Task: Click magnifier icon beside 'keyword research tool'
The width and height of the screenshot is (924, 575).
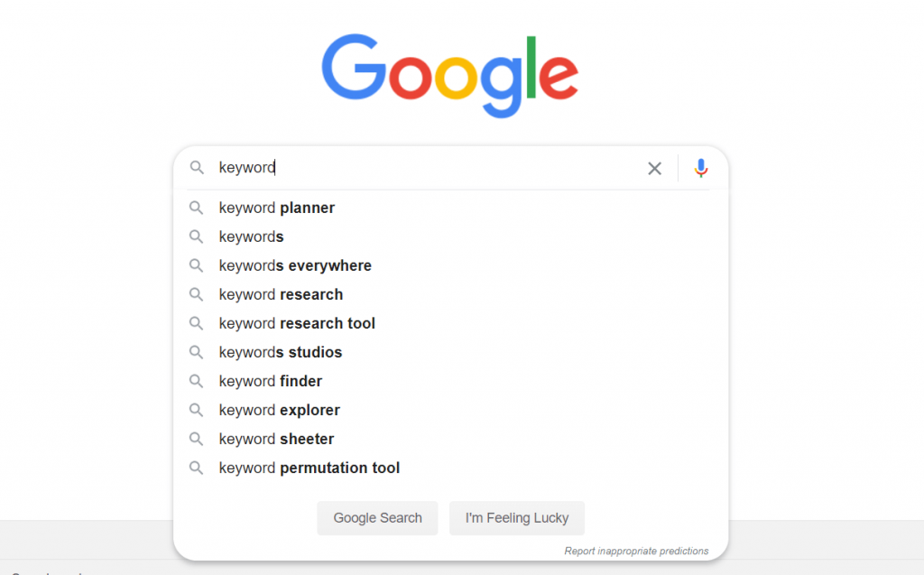Action: [x=196, y=323]
